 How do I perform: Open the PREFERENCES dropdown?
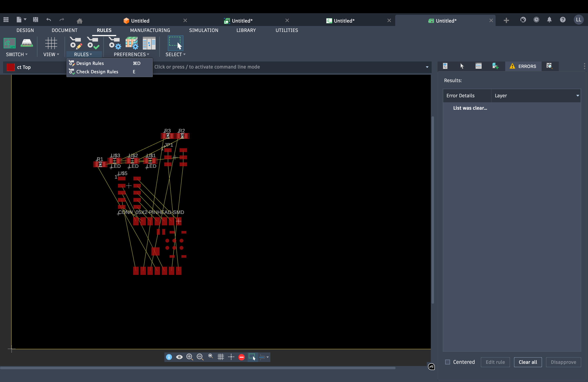(131, 54)
